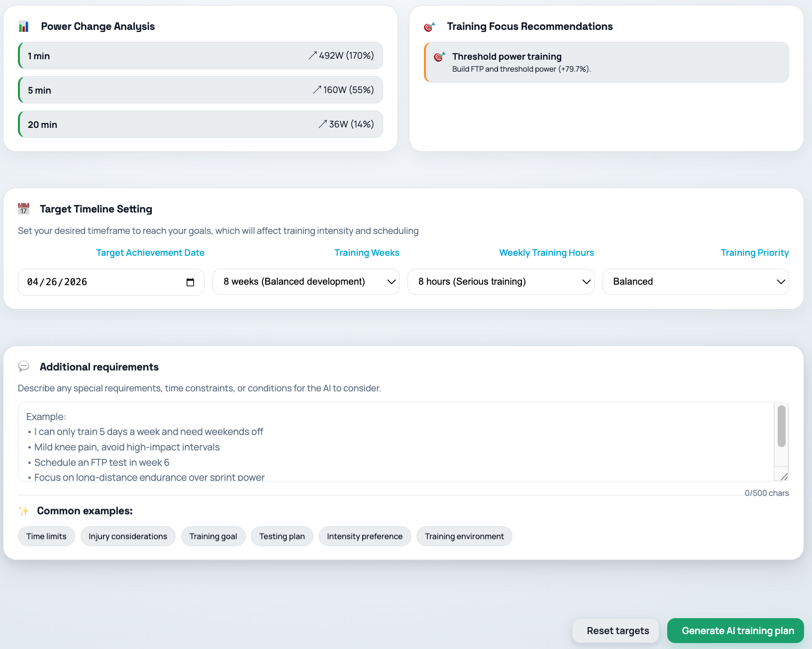Expand the Weekly Training Hours dropdown
812x649 pixels.
[x=501, y=282]
